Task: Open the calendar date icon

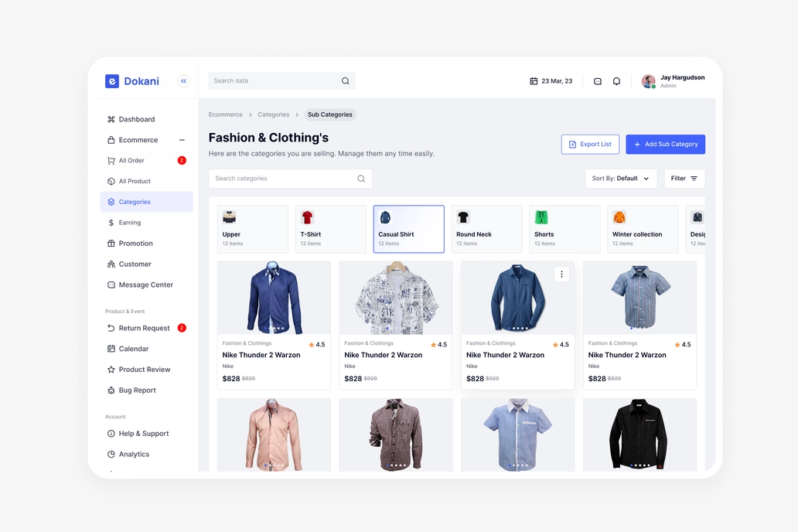Action: pyautogui.click(x=534, y=81)
